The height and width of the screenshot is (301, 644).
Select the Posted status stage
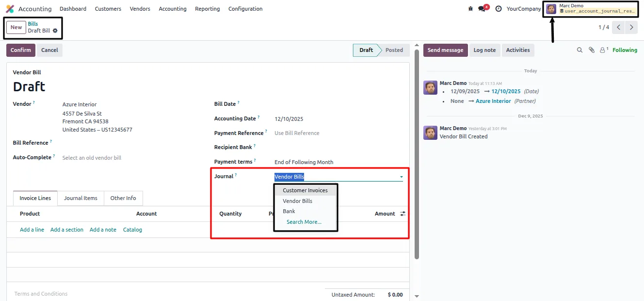point(394,50)
